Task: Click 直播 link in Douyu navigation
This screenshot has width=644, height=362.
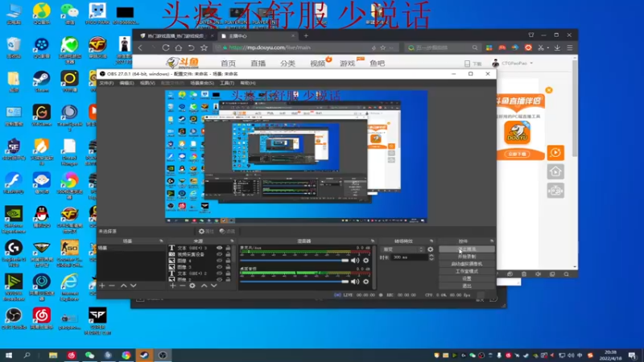Action: (258, 64)
